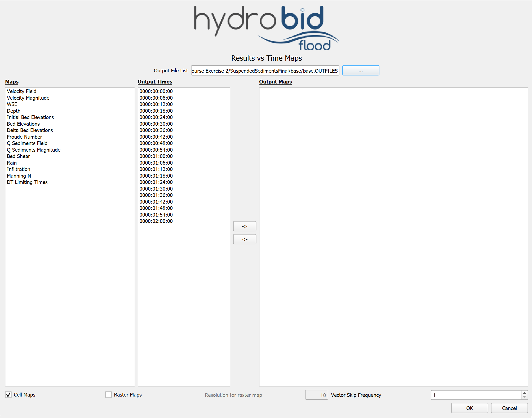Pick the DT Limiting Times map
The image size is (532, 418).
click(27, 182)
